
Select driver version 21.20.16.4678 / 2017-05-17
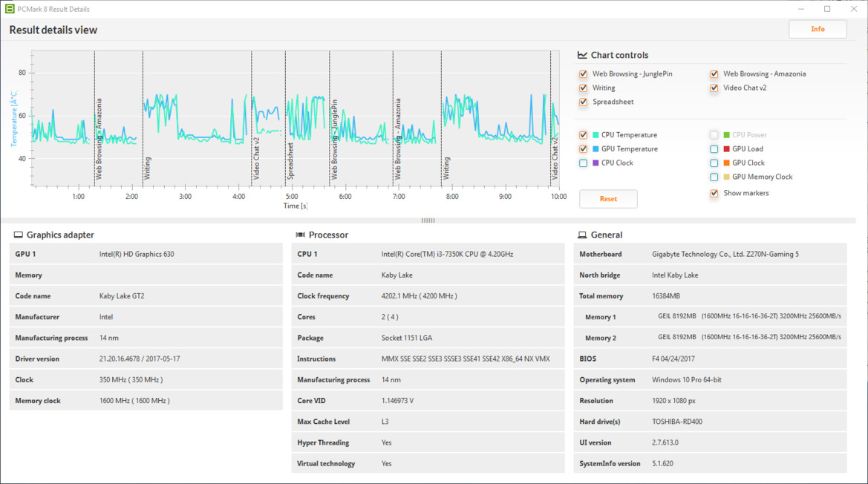(x=140, y=359)
